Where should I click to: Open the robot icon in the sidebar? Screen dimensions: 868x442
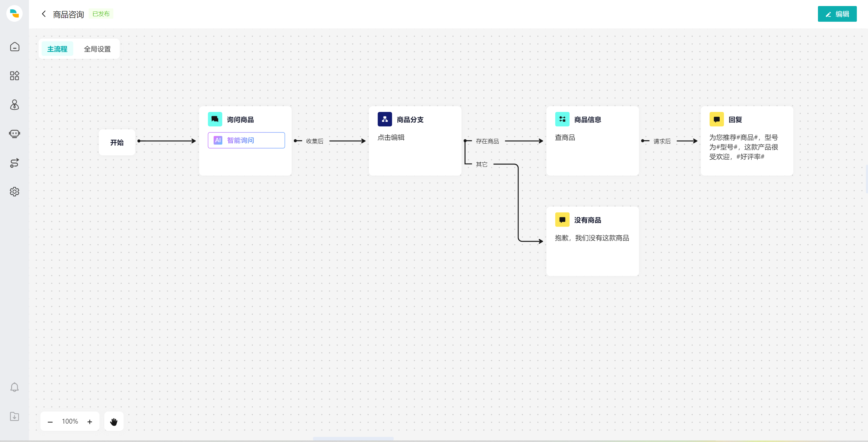pos(14,134)
